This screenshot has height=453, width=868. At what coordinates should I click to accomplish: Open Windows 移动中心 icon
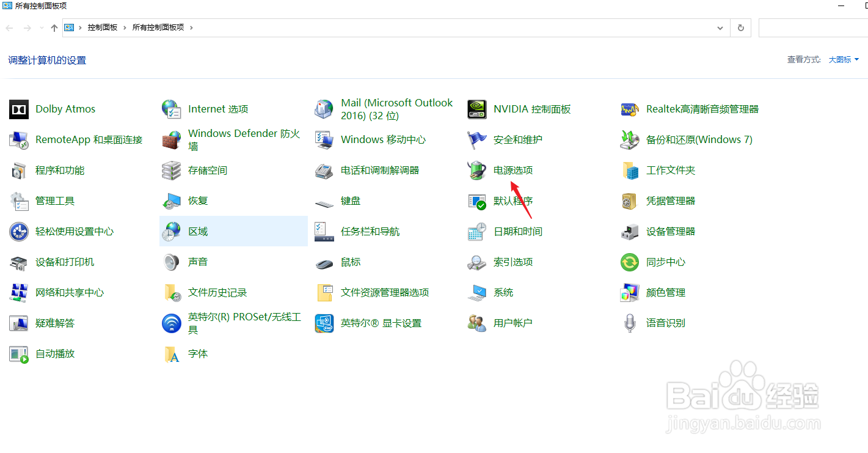324,140
